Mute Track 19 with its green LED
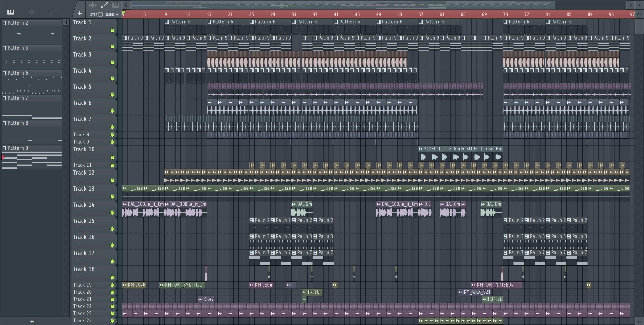Screen dimensions: 644x325 coord(112,285)
